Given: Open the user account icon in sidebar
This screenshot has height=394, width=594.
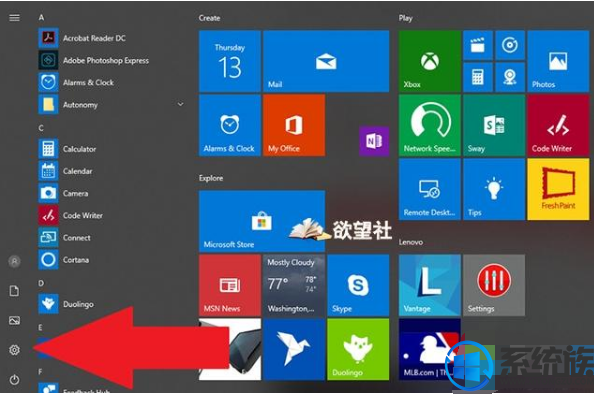Looking at the screenshot, I should (x=14, y=261).
